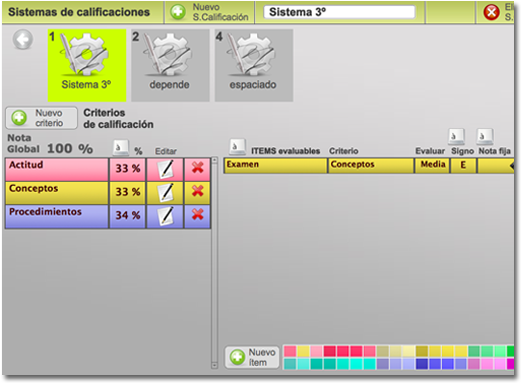Add a Nuevo S.Calificación
This screenshot has height=383, width=524.
pyautogui.click(x=210, y=12)
